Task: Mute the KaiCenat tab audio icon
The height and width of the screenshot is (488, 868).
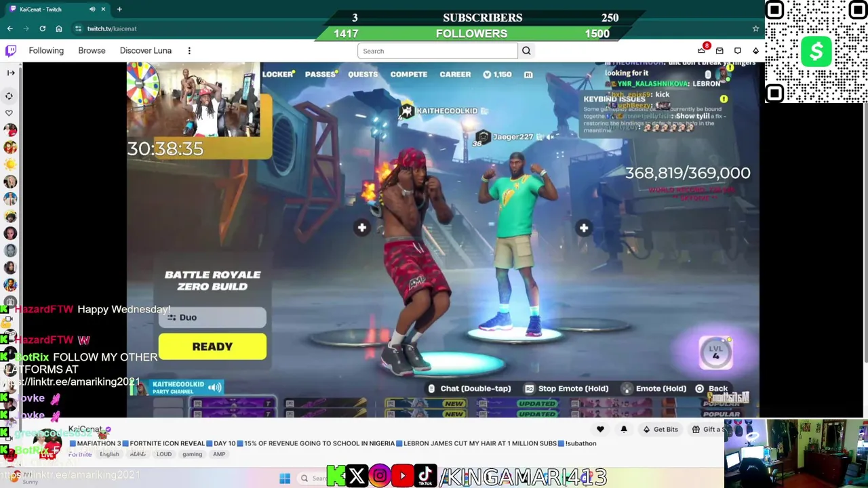Action: [x=92, y=9]
